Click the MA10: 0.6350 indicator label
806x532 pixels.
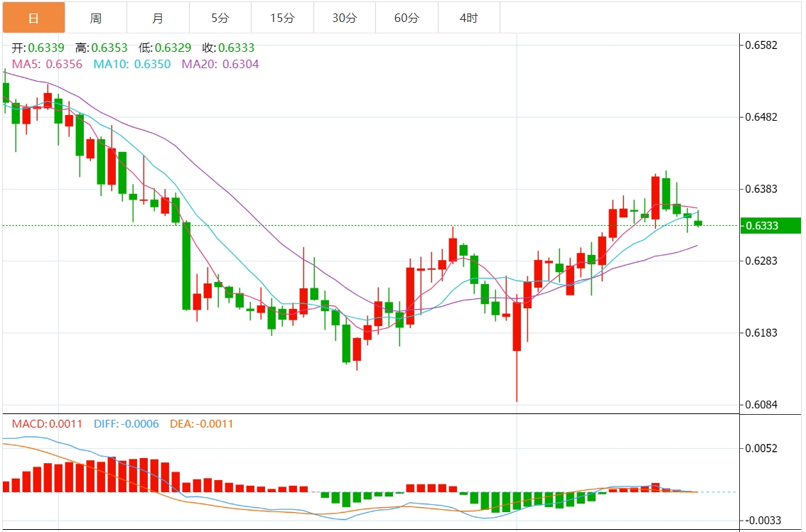132,64
